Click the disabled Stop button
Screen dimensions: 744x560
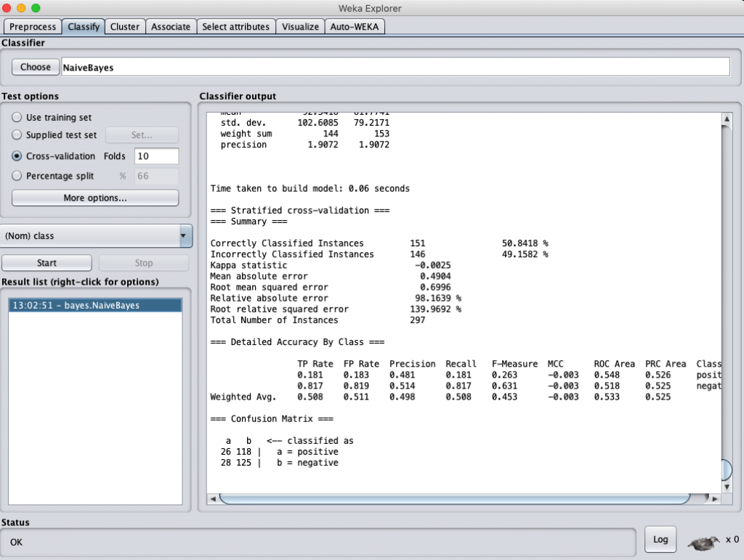pyautogui.click(x=144, y=263)
